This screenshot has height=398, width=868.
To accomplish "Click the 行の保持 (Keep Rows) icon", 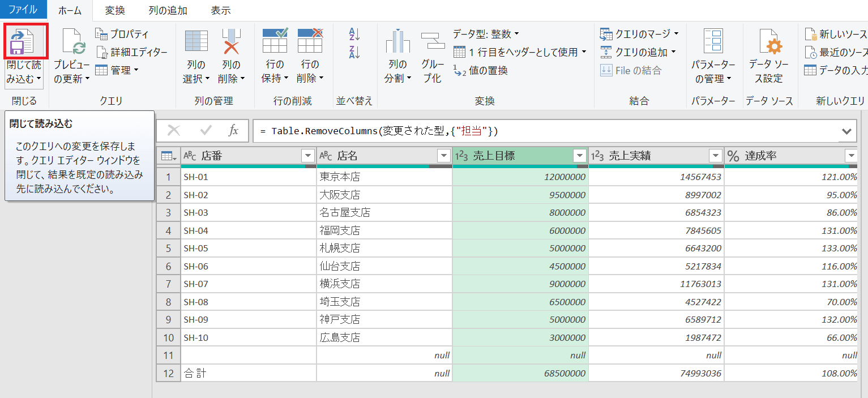I will (x=275, y=41).
